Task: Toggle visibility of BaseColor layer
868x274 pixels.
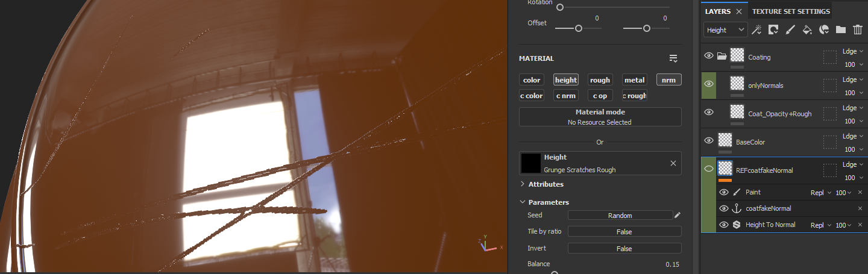Action: click(x=709, y=140)
